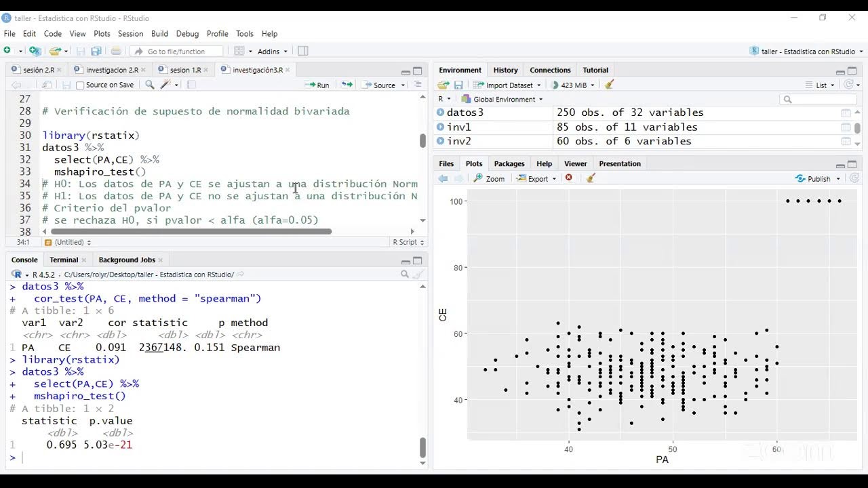Open the List view dropdown in Environment
Viewport: 868px width, 488px height.
coord(821,85)
